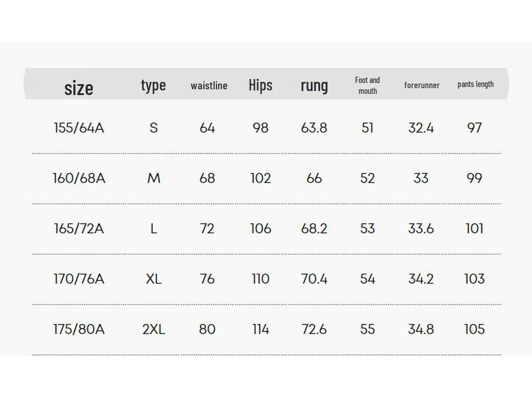532x399 pixels.
Task: Click the 170/76A size cell
Action: (79, 279)
